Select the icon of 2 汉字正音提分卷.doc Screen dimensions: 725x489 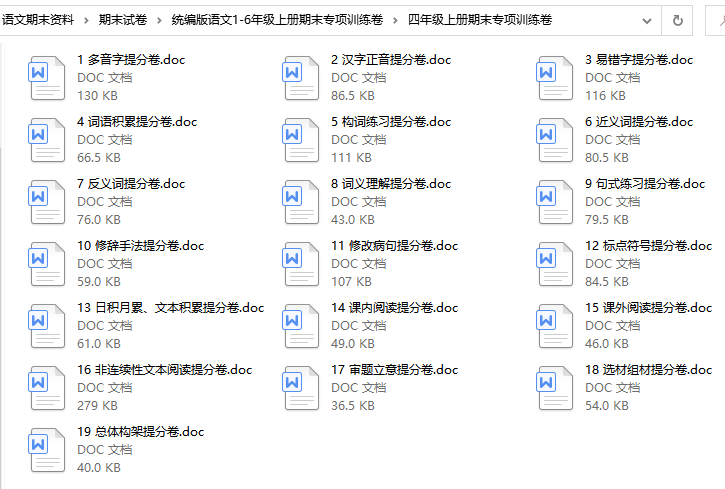point(301,78)
